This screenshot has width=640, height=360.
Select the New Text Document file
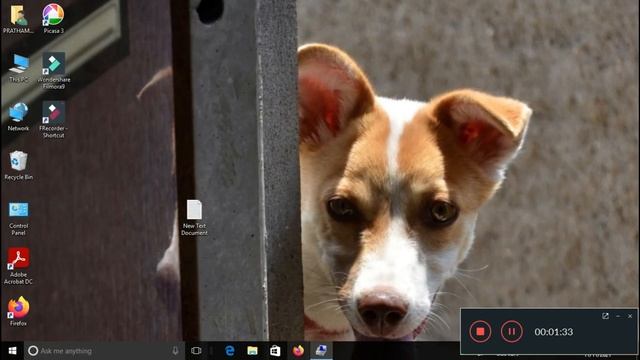pyautogui.click(x=194, y=218)
